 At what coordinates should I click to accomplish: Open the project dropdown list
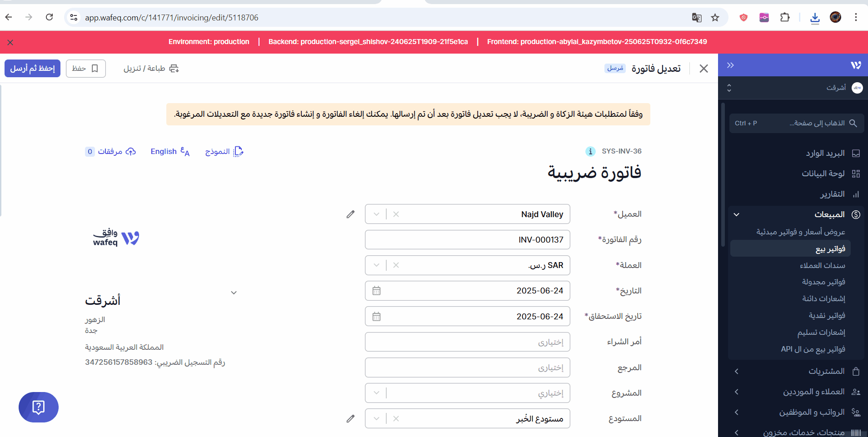[376, 393]
